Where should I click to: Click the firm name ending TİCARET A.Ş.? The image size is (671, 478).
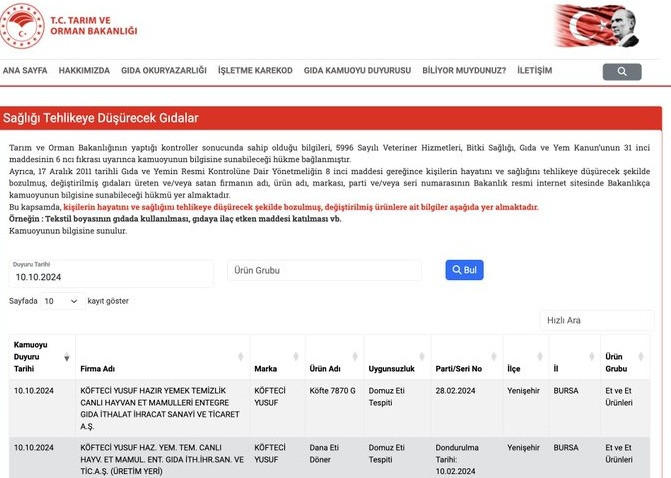tap(160, 409)
